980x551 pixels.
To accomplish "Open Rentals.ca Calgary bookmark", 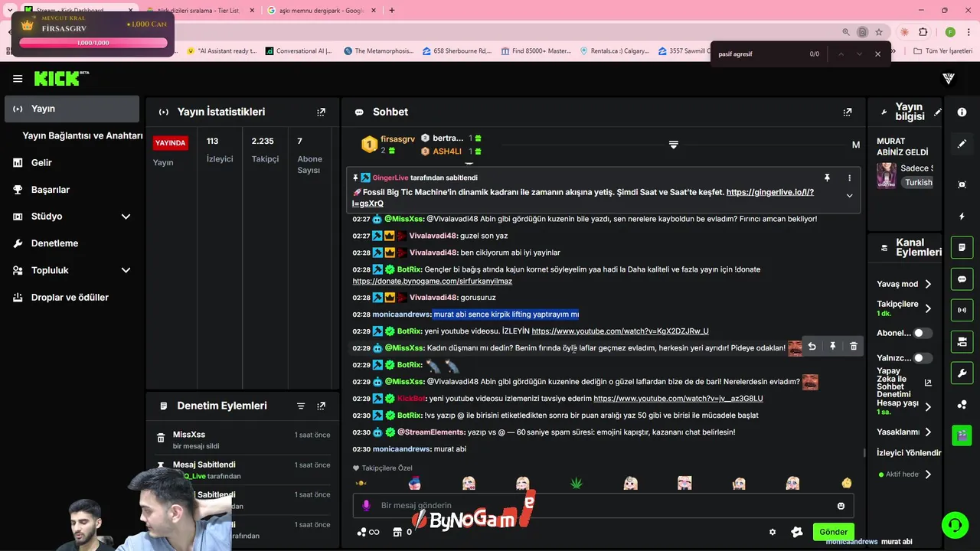I will tap(617, 51).
